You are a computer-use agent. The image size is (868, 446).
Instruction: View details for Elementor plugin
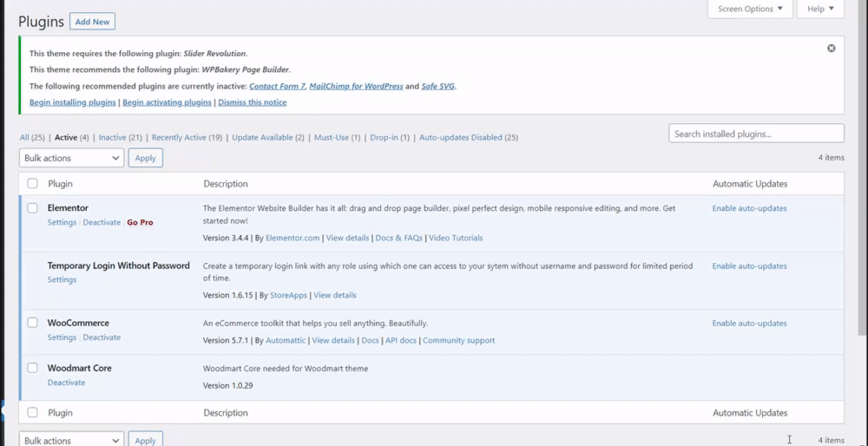coord(347,238)
